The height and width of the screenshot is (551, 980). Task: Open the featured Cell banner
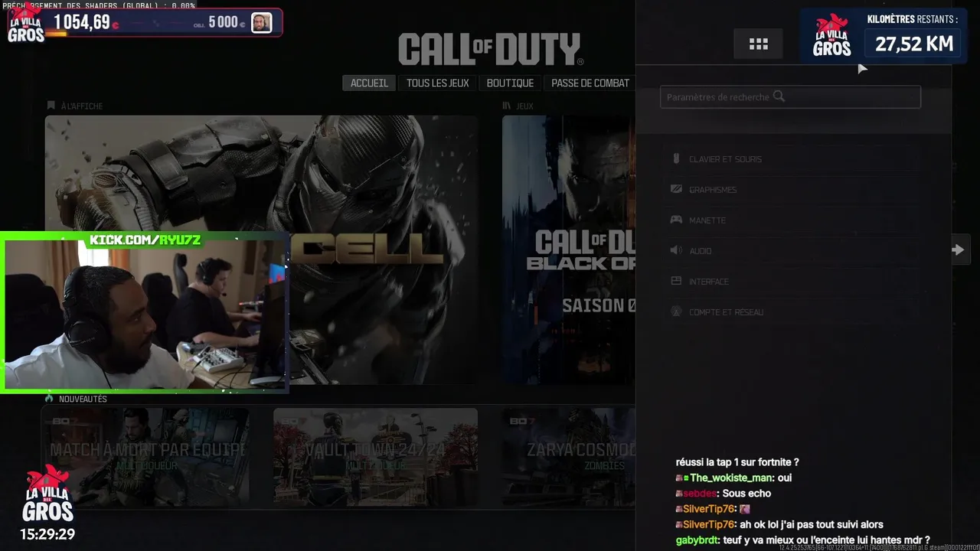pyautogui.click(x=262, y=250)
